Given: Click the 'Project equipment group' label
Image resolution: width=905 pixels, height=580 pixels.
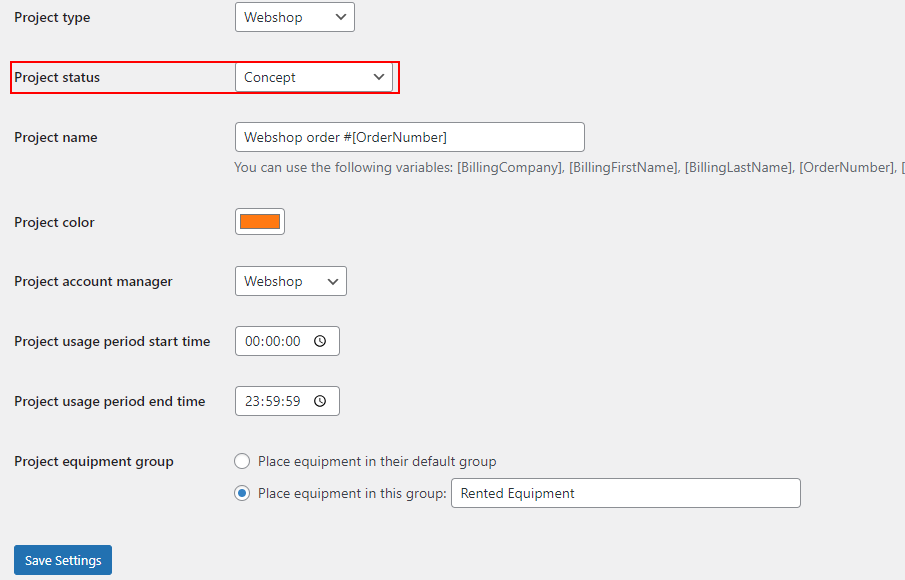Looking at the screenshot, I should [94, 461].
